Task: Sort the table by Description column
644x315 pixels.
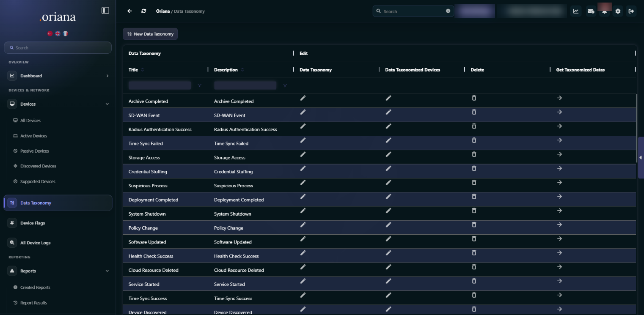Action: tap(242, 70)
